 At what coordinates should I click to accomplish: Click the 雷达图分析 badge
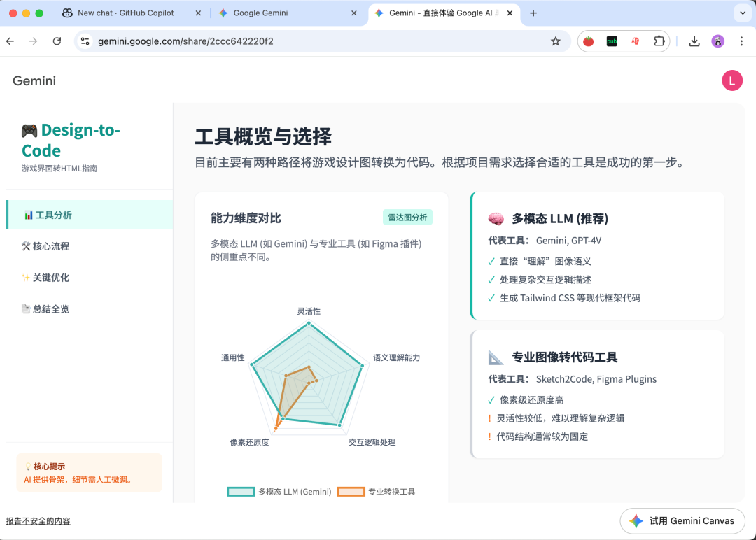(408, 218)
